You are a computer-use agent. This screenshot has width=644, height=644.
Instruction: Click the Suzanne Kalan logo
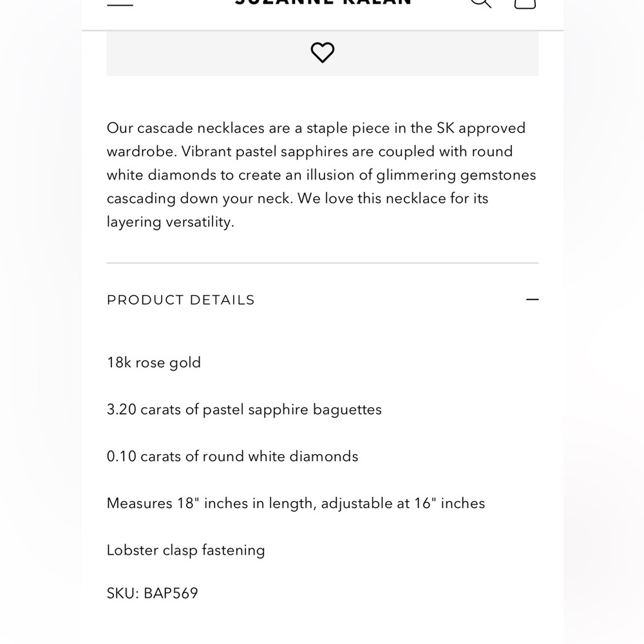coord(323,3)
